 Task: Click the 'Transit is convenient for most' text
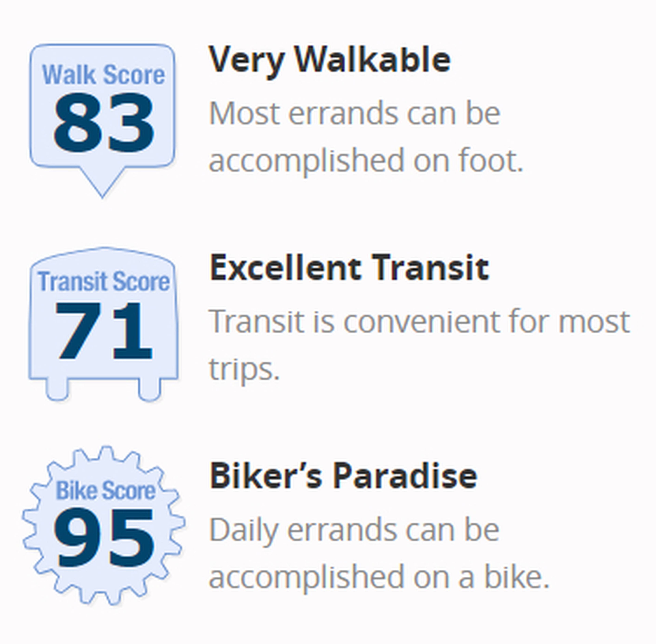click(x=419, y=321)
